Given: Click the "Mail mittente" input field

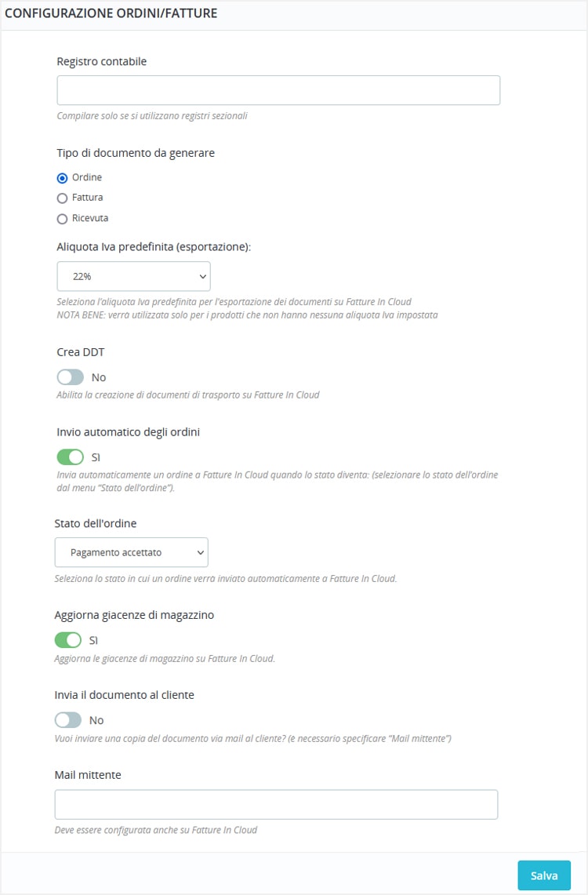Looking at the screenshot, I should point(278,803).
